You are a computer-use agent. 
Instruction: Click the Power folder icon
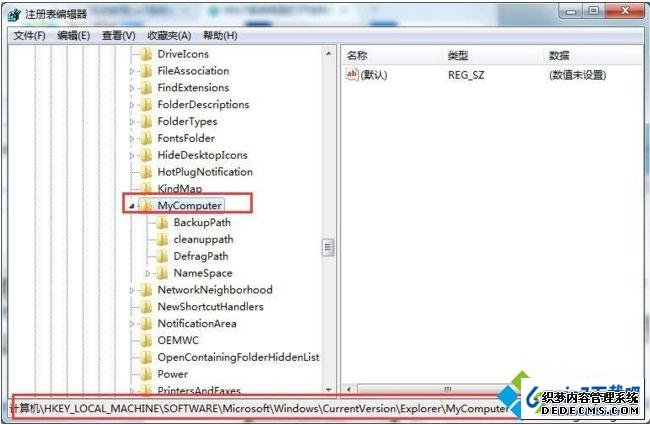coord(146,374)
